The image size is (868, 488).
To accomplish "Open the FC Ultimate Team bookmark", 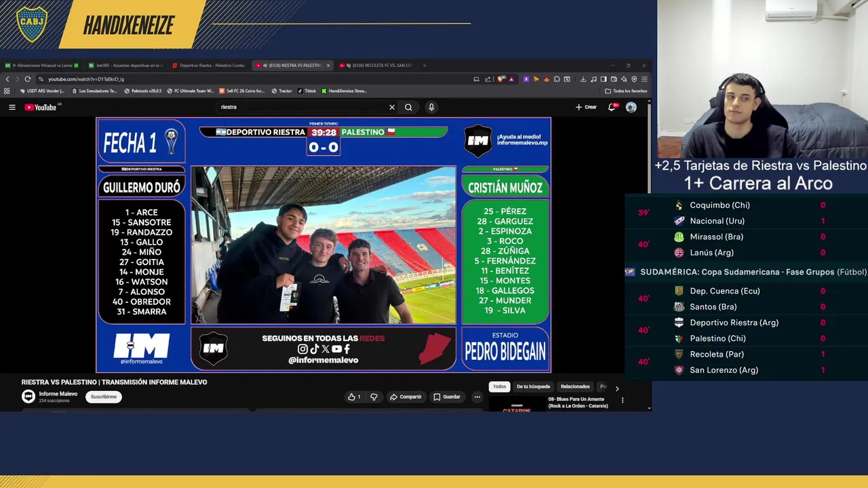I will point(190,91).
